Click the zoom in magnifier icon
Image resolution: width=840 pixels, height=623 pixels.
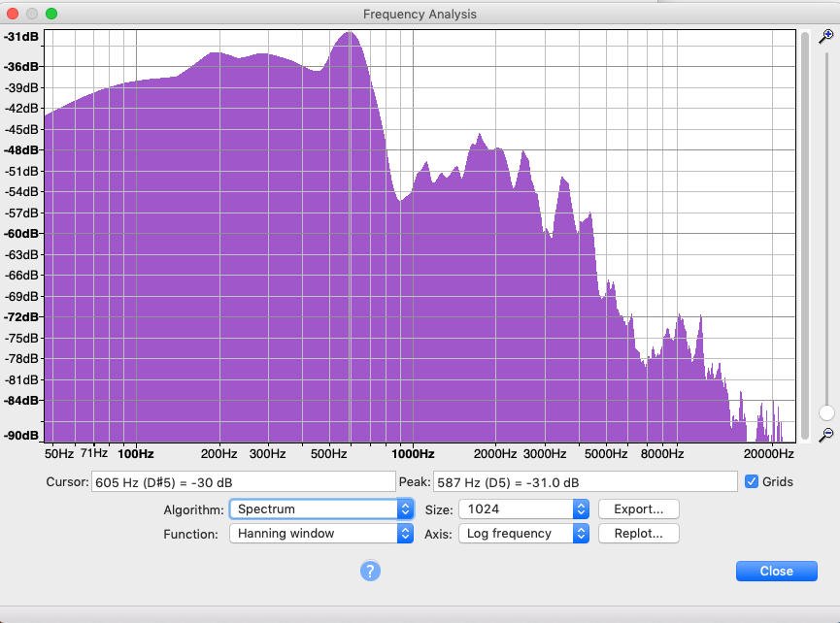click(825, 37)
